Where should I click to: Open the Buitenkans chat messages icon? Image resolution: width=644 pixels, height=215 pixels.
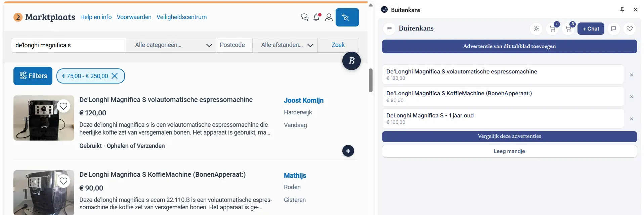point(613,29)
